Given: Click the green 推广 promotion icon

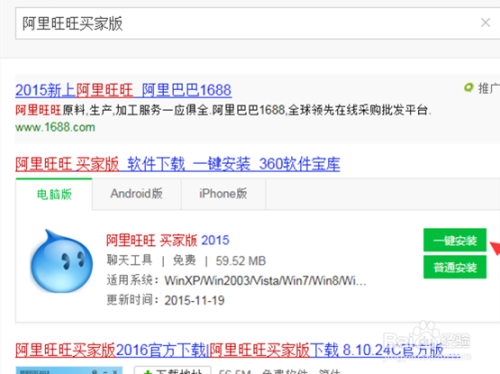Looking at the screenshot, I should click(x=469, y=88).
